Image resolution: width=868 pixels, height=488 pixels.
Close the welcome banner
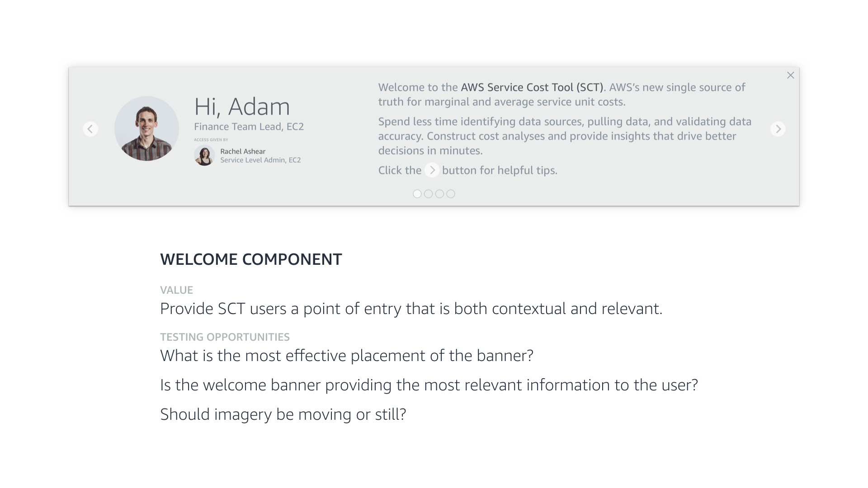point(790,75)
